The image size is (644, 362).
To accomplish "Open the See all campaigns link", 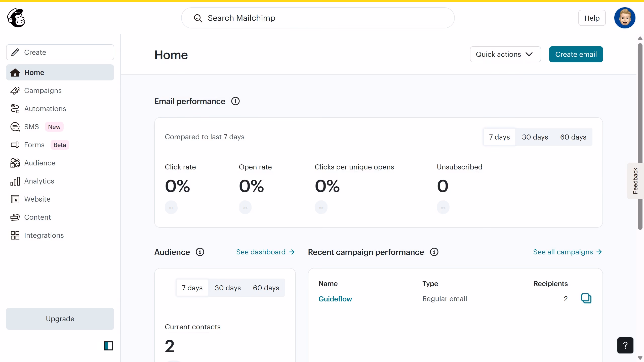I will [568, 252].
